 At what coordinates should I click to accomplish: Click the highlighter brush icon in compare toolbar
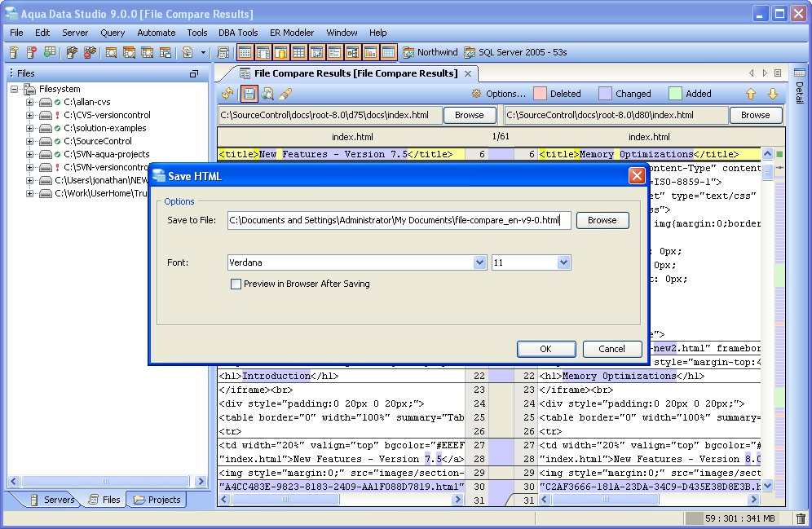(x=285, y=94)
